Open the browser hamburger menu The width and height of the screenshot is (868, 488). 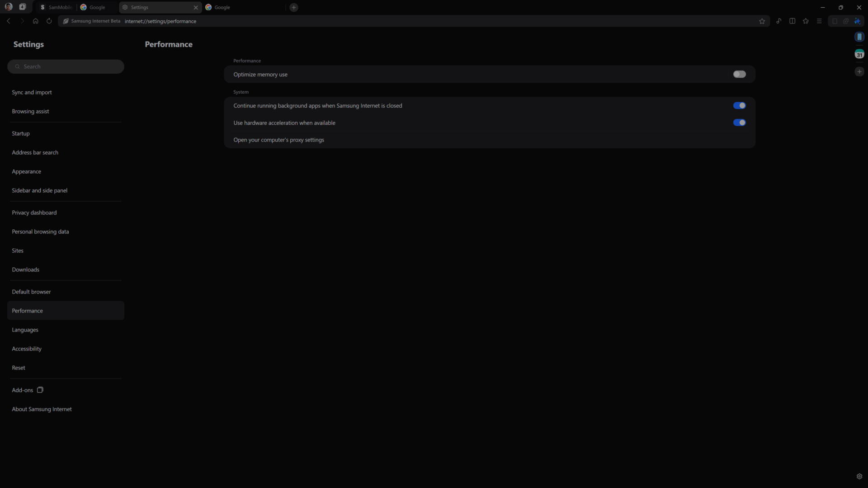pos(819,21)
